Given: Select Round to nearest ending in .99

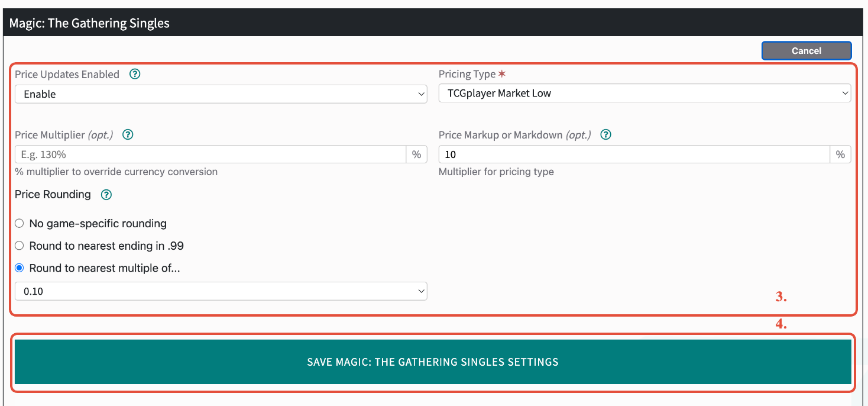Looking at the screenshot, I should point(20,246).
